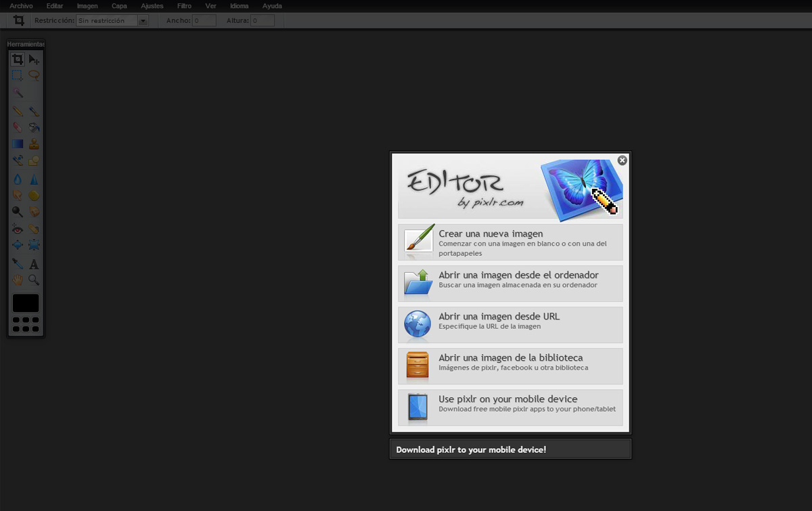Screen dimensions: 812x511
Task: Select the Color Picker eyedropper tool
Action: tap(18, 264)
